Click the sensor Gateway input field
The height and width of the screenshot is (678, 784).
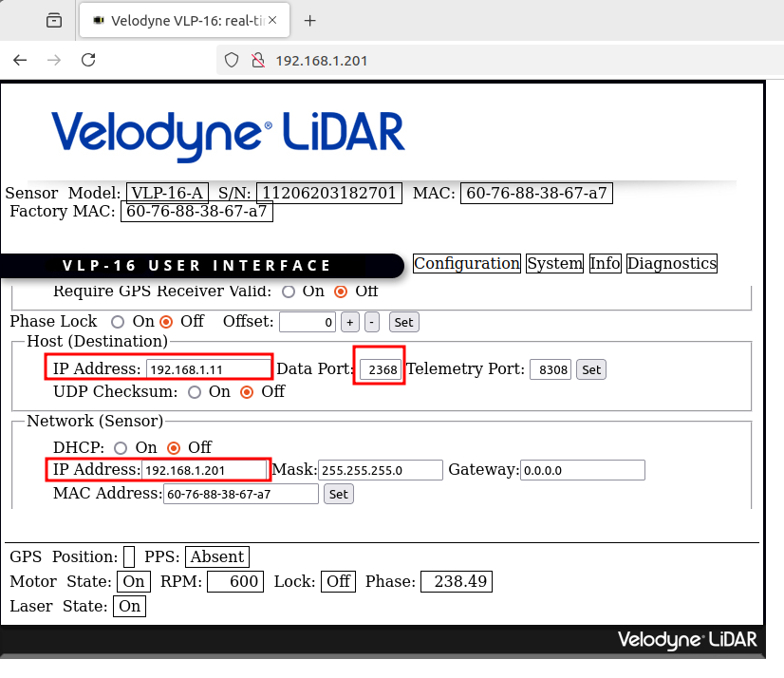(x=582, y=470)
